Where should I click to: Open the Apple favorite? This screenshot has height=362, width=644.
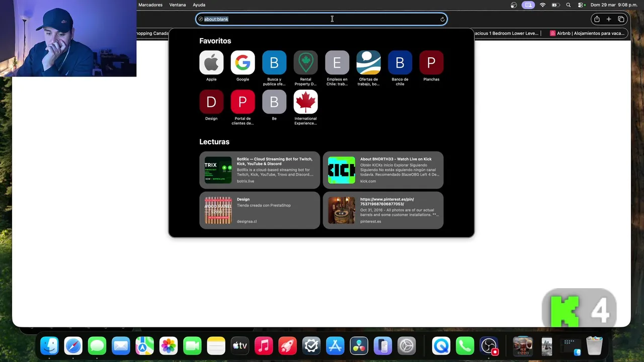pos(211,63)
